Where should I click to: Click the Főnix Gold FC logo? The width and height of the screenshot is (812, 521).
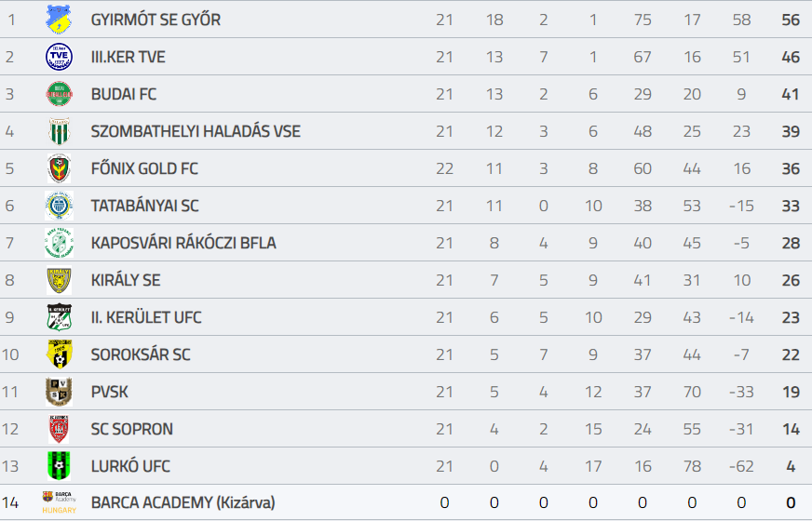tap(59, 168)
